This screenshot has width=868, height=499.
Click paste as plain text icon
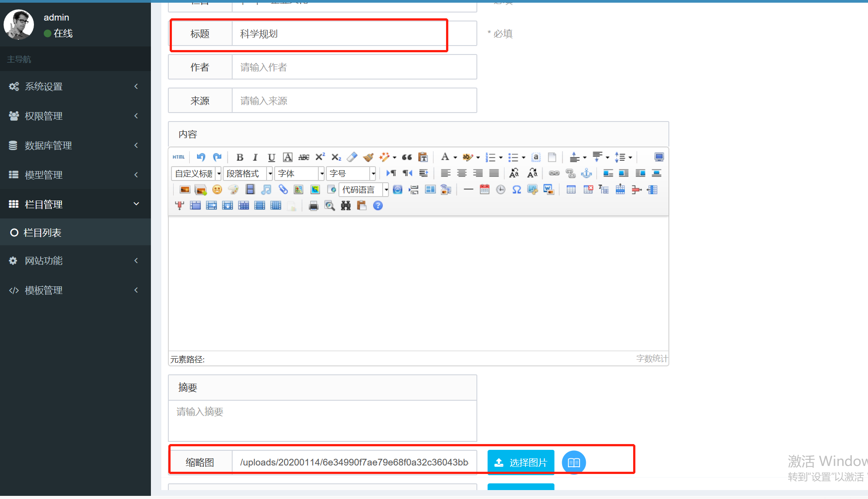[x=423, y=157]
